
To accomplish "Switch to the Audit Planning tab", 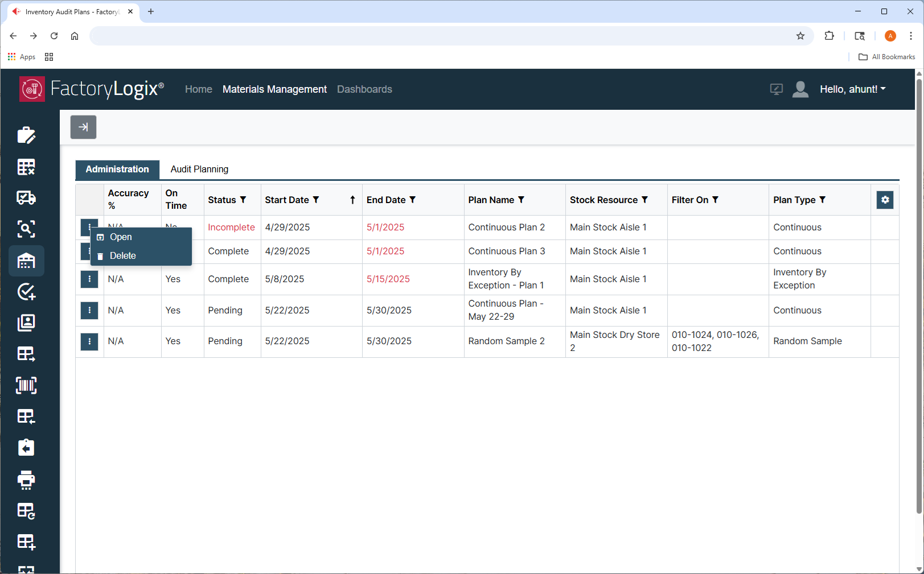I will (199, 169).
